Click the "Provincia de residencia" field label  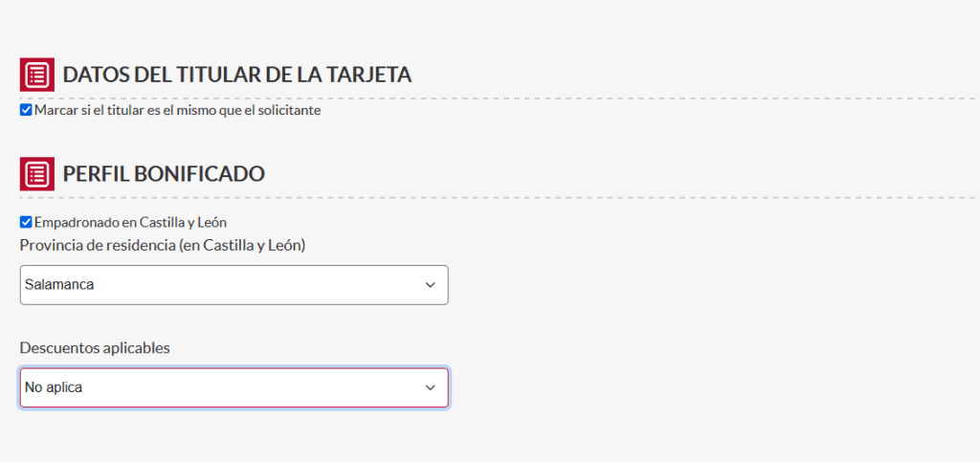coord(162,245)
